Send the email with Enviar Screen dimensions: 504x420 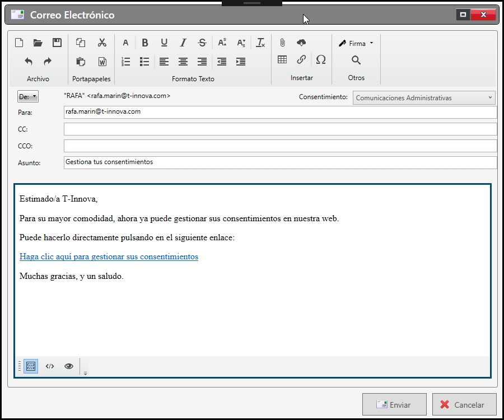tap(394, 404)
